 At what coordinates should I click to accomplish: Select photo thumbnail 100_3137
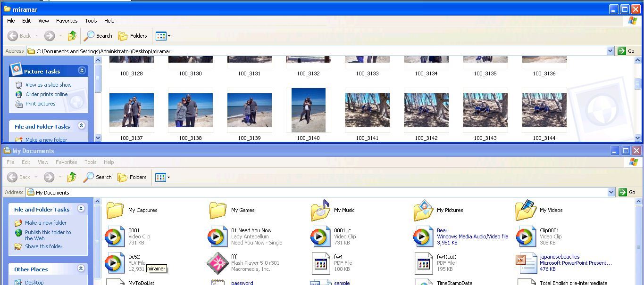pyautogui.click(x=131, y=110)
